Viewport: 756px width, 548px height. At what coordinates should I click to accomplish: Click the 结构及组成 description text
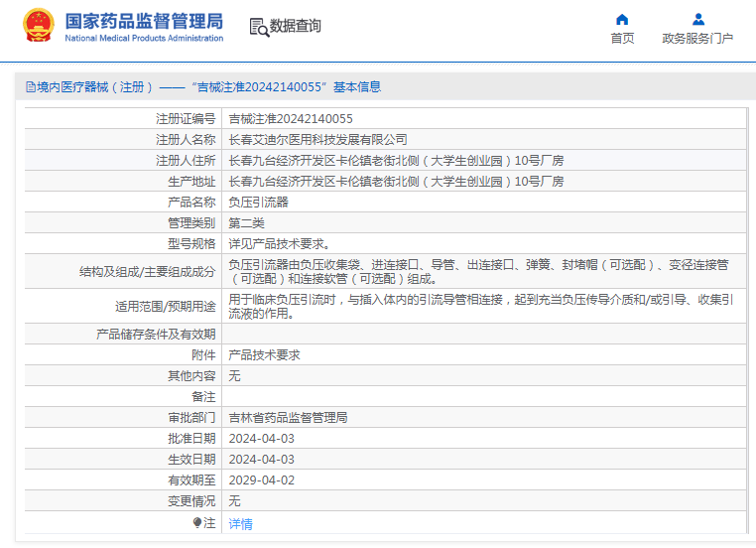478,272
